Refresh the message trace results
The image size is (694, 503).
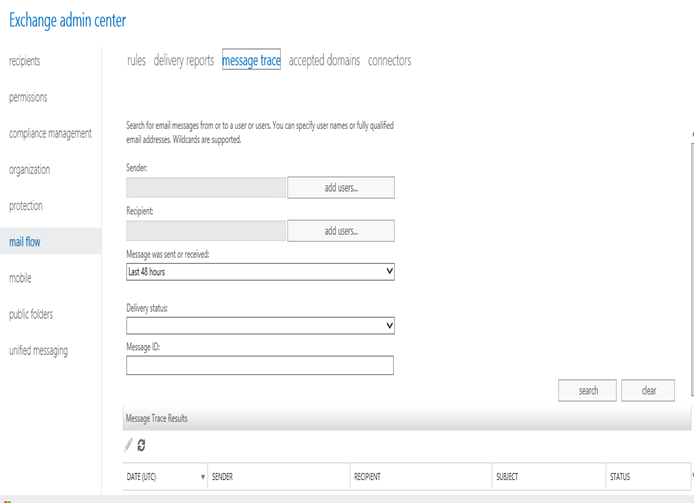141,445
